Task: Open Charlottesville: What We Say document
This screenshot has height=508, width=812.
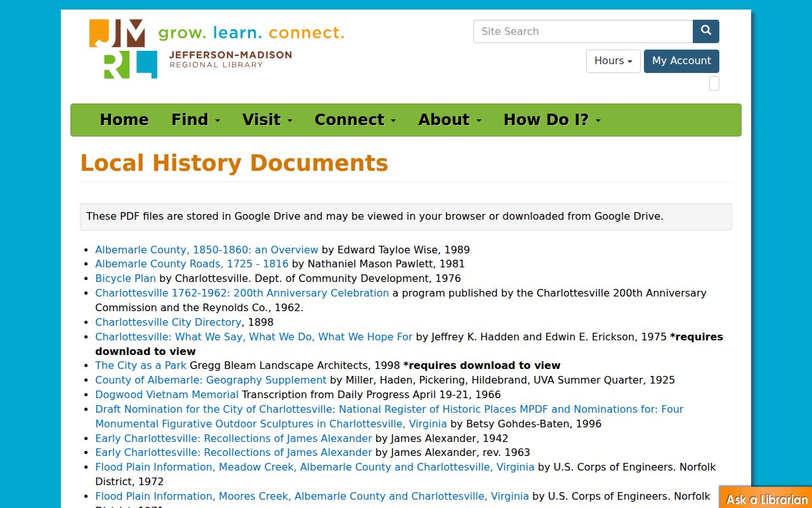Action: [x=254, y=337]
